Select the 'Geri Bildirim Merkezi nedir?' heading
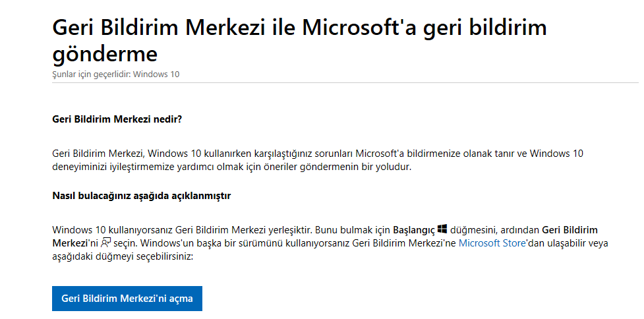The height and width of the screenshot is (319, 644). [117, 119]
